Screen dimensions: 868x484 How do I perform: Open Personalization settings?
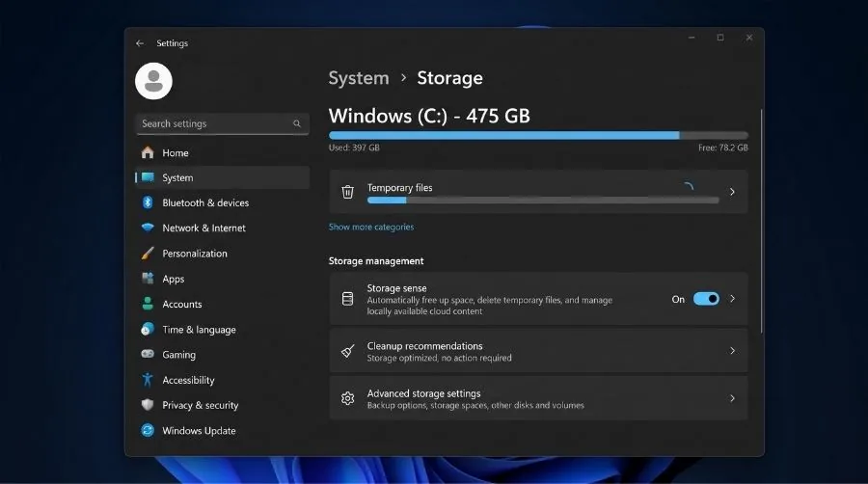222,253
